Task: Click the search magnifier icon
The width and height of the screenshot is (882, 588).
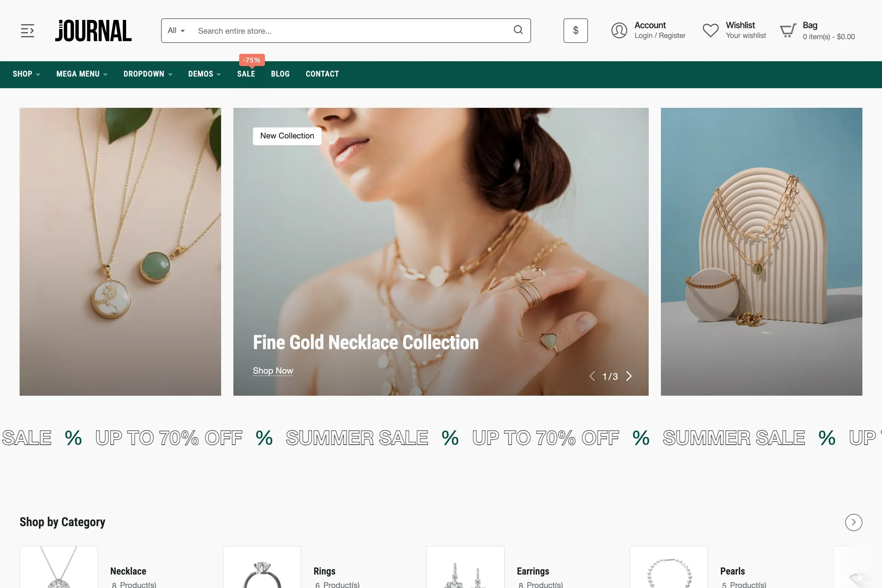Action: (x=518, y=30)
